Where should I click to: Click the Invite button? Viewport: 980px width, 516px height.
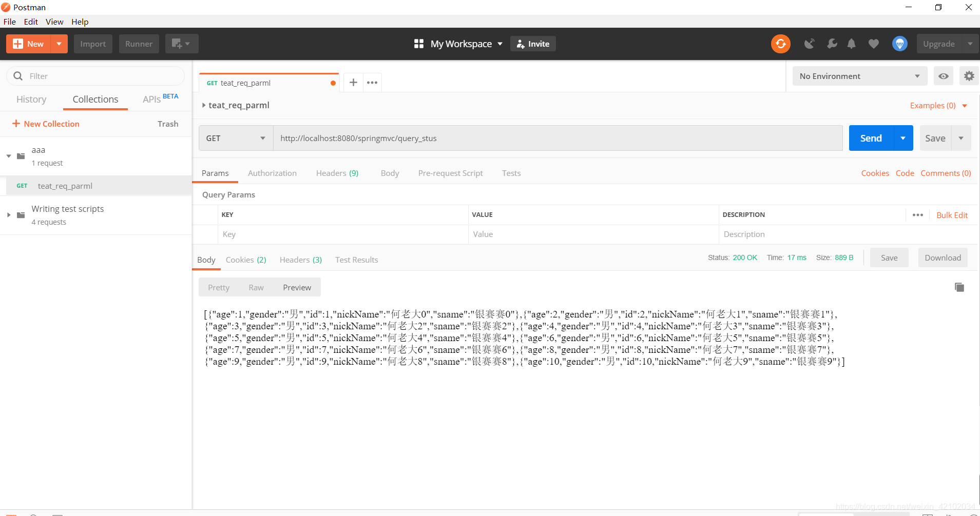coord(533,44)
